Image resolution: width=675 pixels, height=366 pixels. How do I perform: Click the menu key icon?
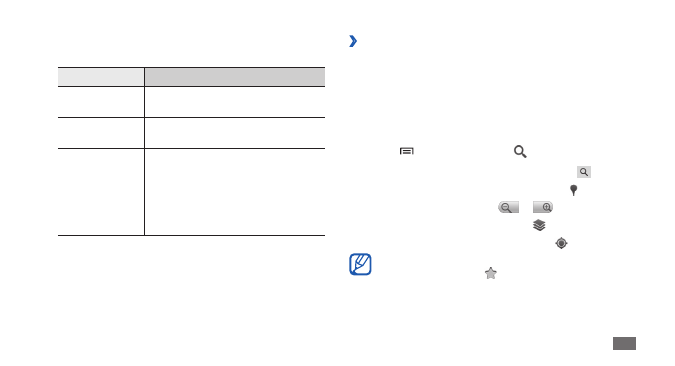click(406, 151)
